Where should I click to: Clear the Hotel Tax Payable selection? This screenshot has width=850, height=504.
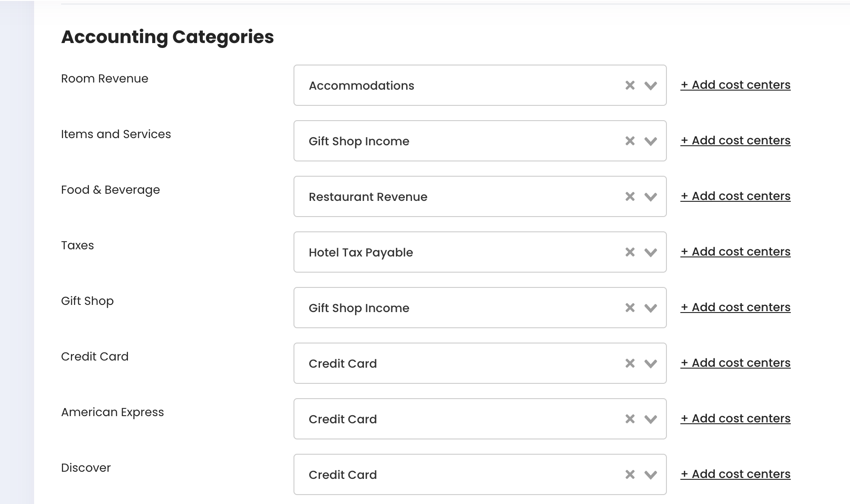(x=630, y=252)
